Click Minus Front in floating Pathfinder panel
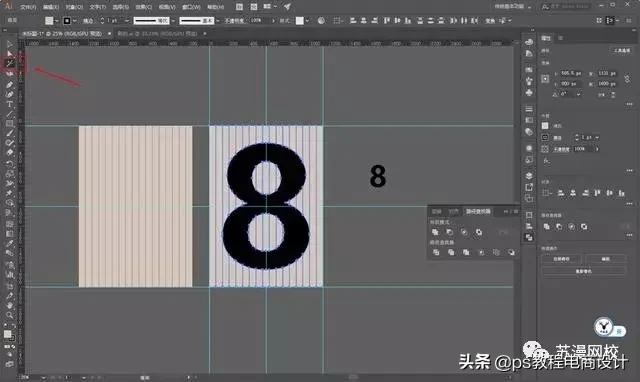640x382 pixels. pos(449,232)
